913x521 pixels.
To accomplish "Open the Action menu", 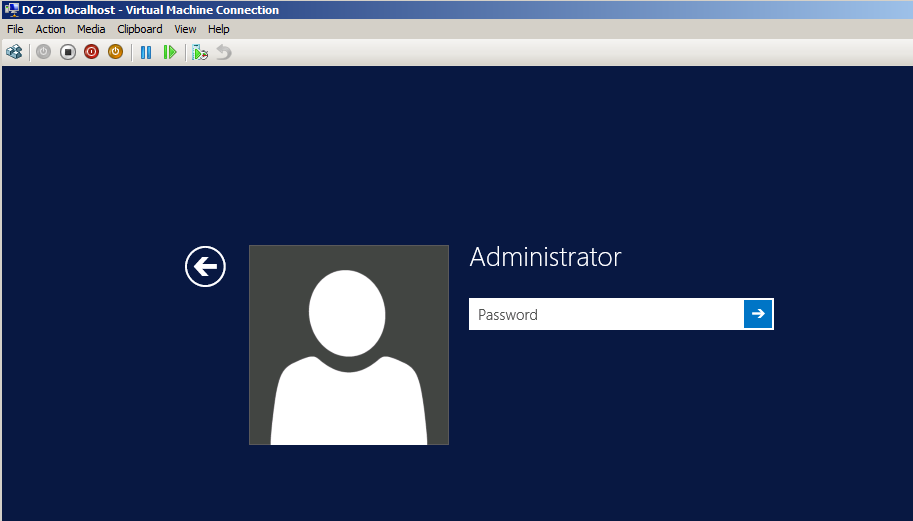I will tap(50, 29).
